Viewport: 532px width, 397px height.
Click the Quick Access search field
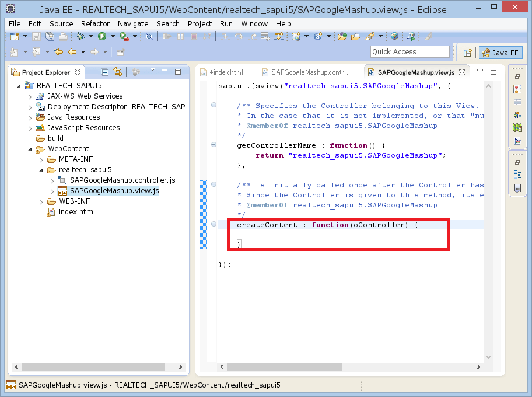click(410, 51)
